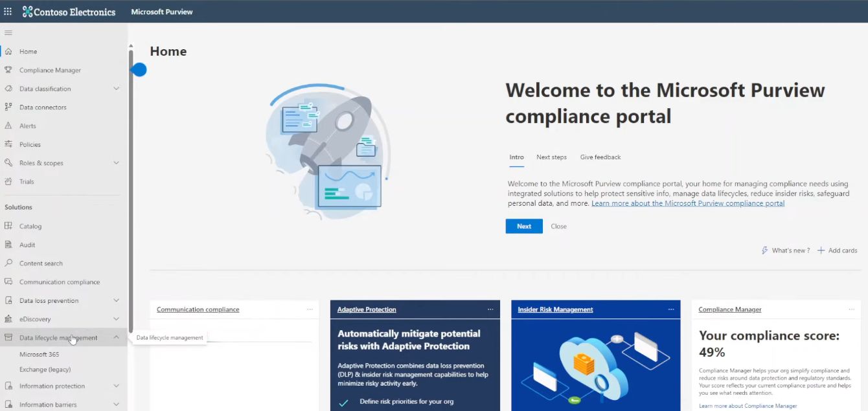Open Trials in the sidebar

tap(26, 181)
